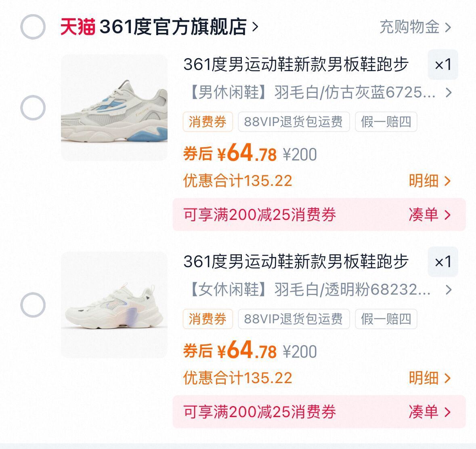Open the pink women's shoe thumbnail

[114, 305]
